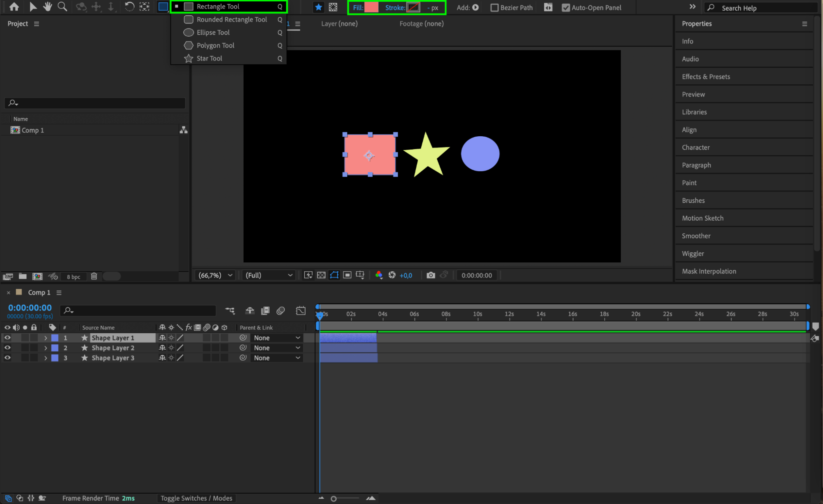Open the composition flowchart icon next to Comp 1
823x504 pixels.
tap(184, 130)
